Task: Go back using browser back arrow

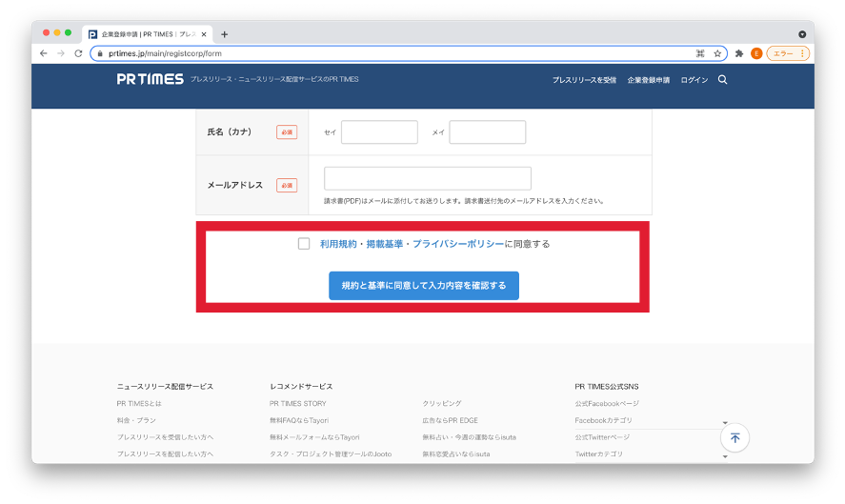Action: tap(44, 53)
